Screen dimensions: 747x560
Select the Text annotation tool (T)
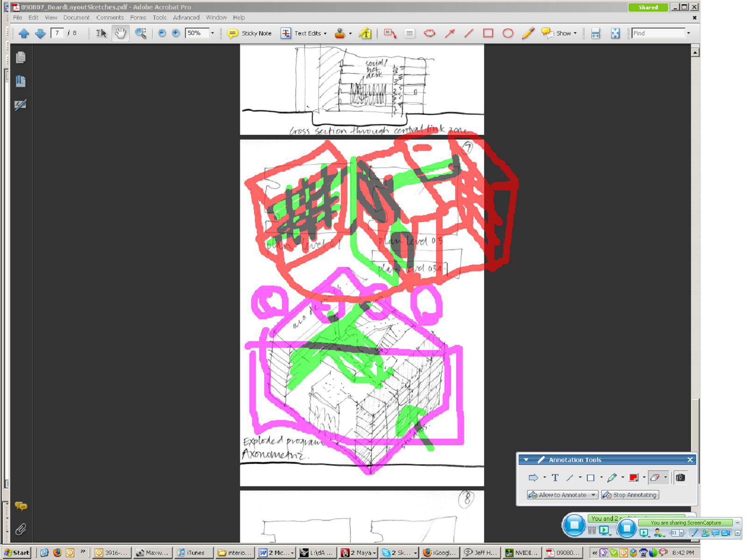coord(555,477)
